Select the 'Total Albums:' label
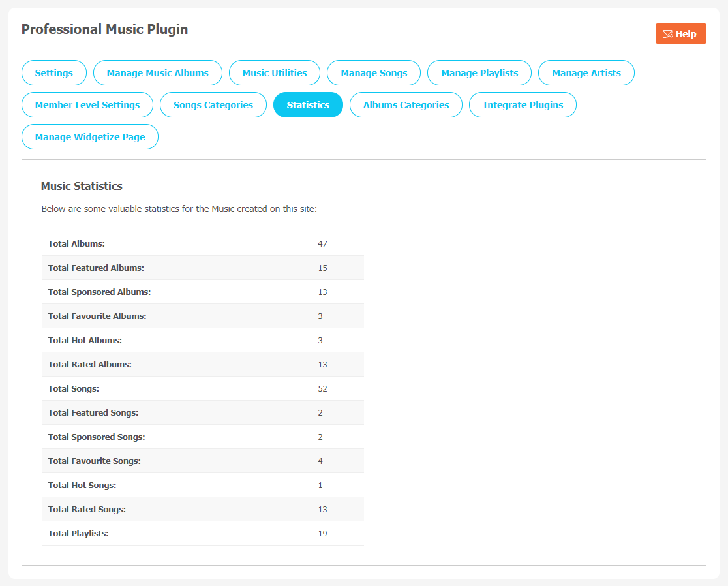The width and height of the screenshot is (728, 586). pos(76,244)
